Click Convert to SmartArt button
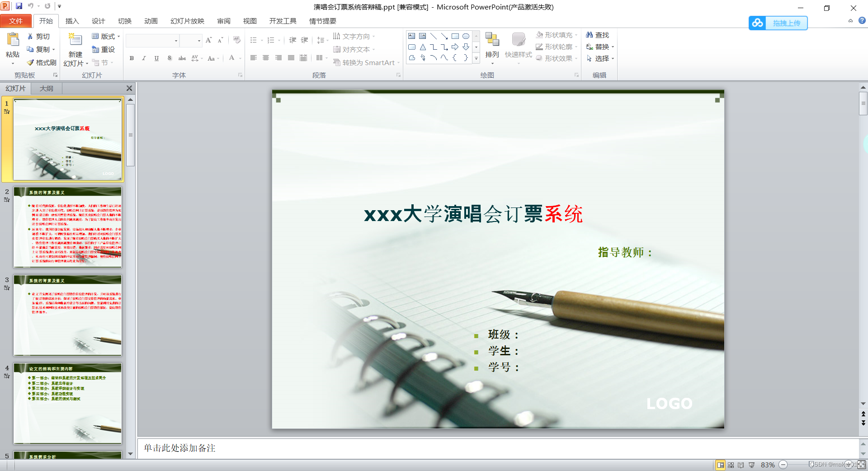This screenshot has height=471, width=868. click(366, 62)
